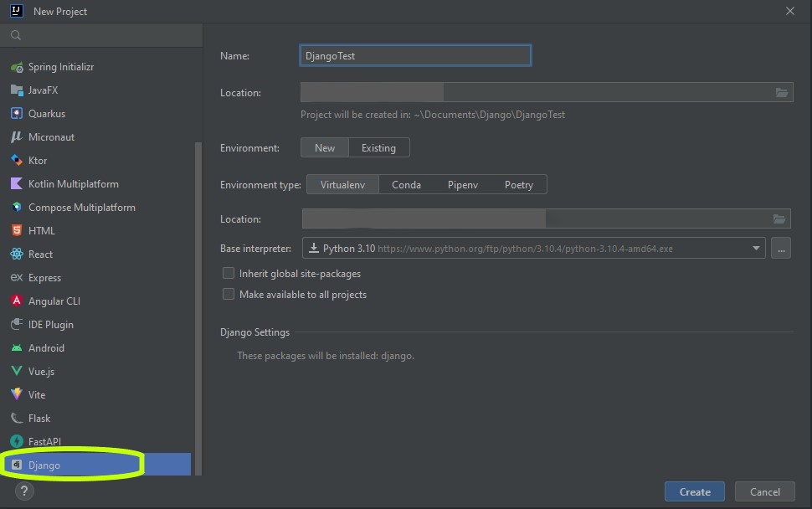Select Existing environment option
Image resolution: width=812 pixels, height=509 pixels.
tap(378, 147)
